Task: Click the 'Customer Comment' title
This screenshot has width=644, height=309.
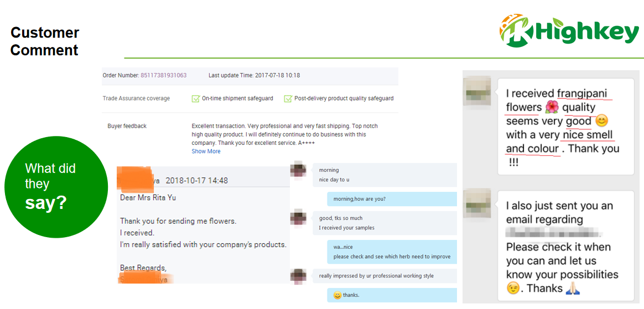Action: (45, 41)
